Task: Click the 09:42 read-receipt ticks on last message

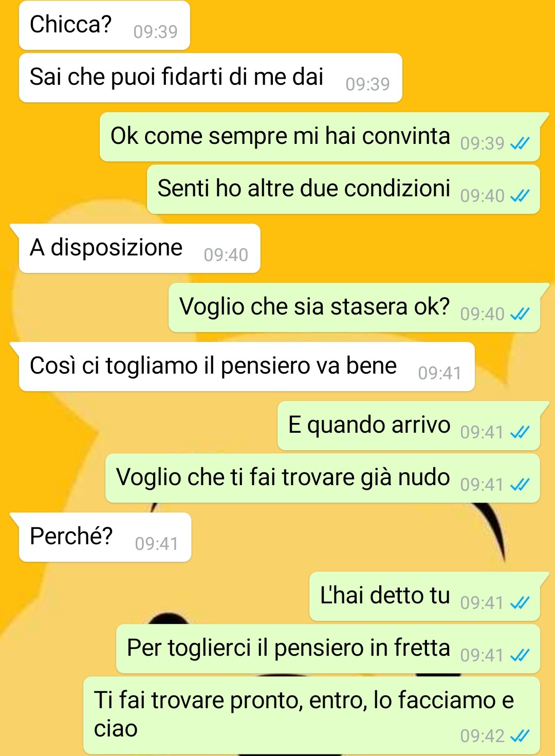Action: (520, 736)
